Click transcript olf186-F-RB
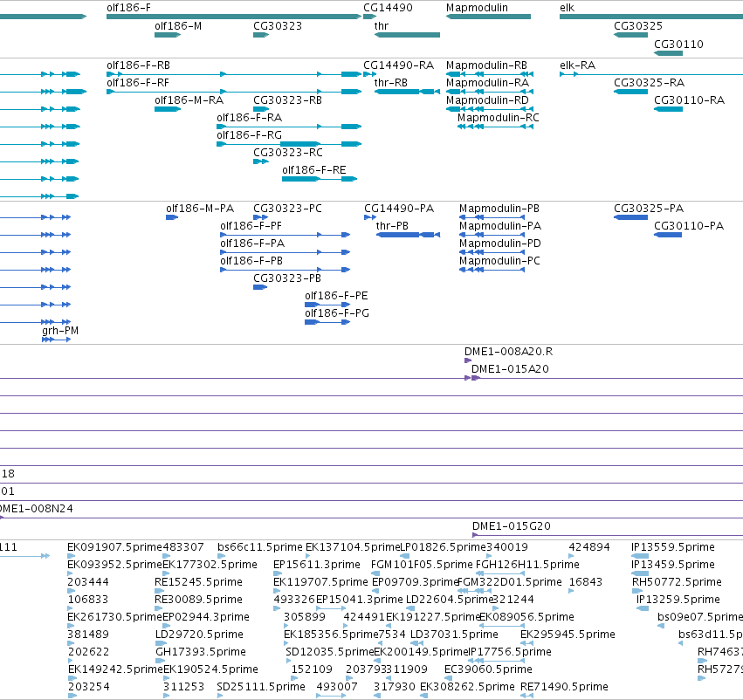The image size is (743, 700). (x=234, y=74)
